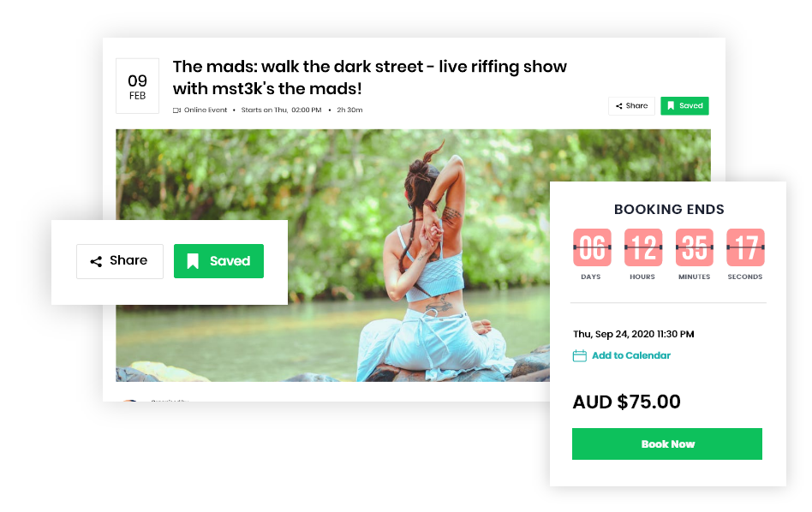Open the Add to Calendar link
This screenshot has height=512, width=812.
630,355
